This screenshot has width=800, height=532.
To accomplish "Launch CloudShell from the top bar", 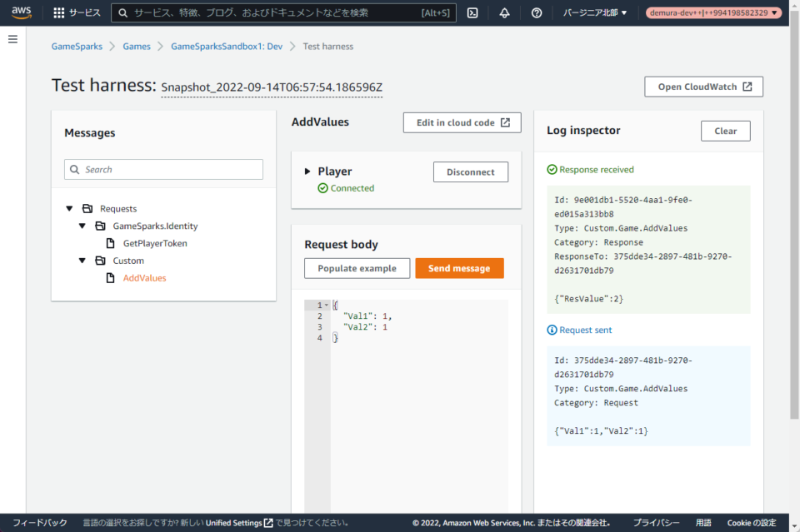I will (x=472, y=12).
